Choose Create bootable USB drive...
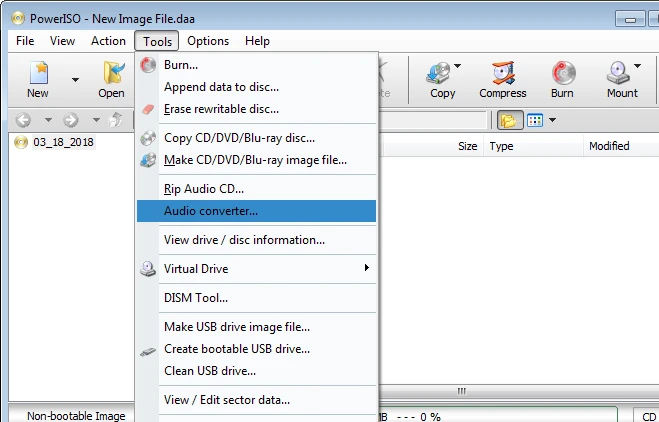 pos(256,348)
